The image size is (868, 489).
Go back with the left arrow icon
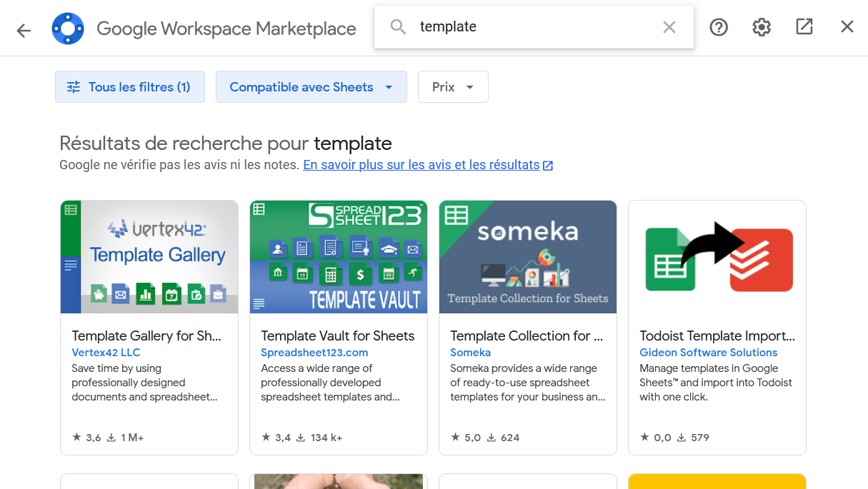coord(24,30)
